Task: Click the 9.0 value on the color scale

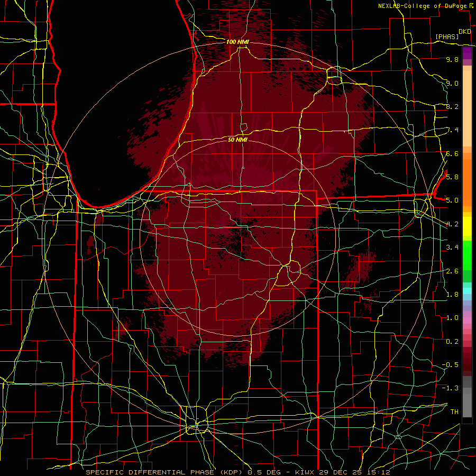Action: point(452,83)
